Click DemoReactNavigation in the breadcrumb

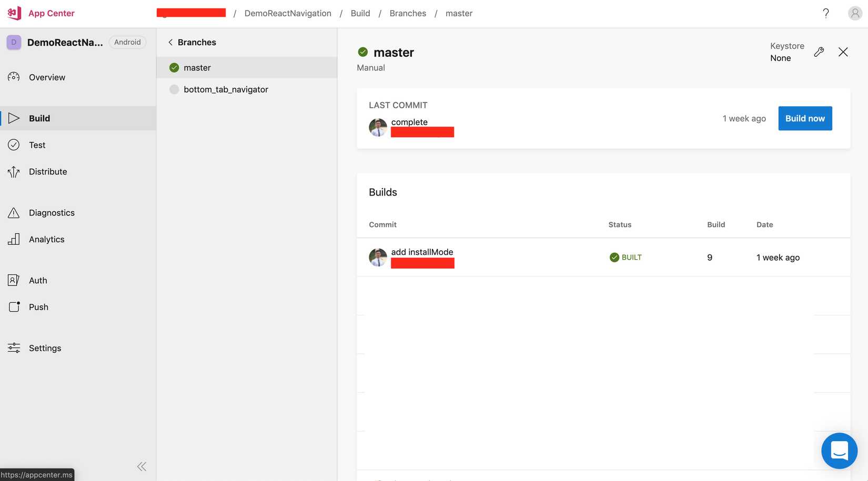[288, 13]
